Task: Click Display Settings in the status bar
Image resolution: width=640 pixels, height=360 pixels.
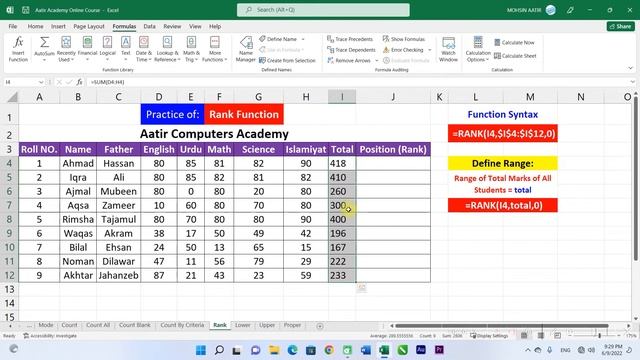Action: pos(489,336)
